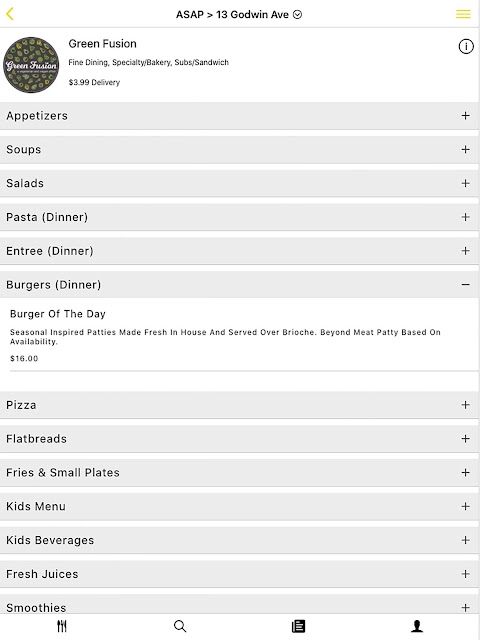Expand the Salads category

[x=239, y=184]
